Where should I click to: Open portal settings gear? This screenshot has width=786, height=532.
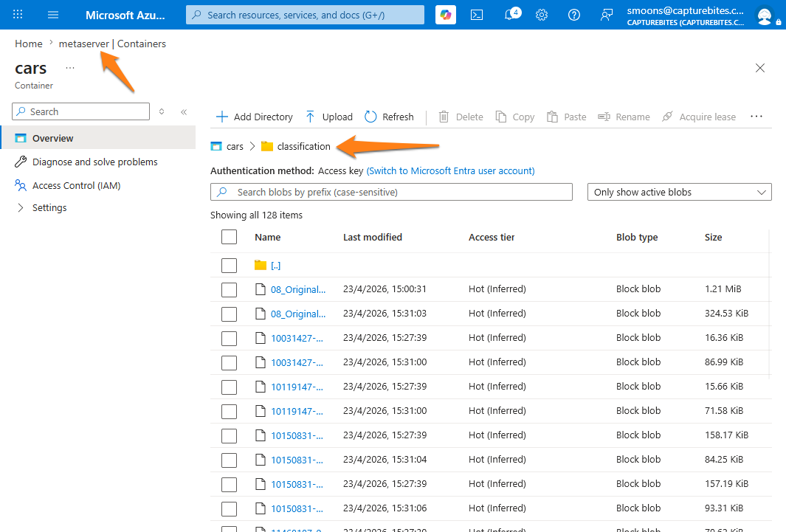point(542,15)
